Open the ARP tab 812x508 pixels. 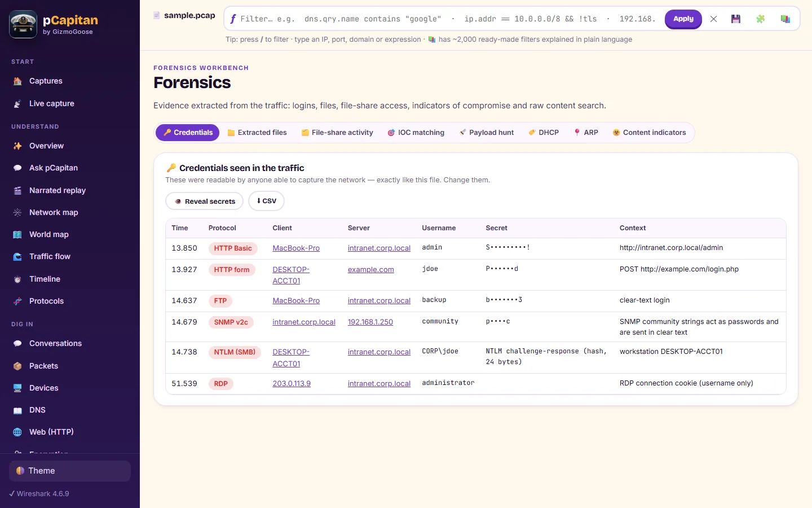pyautogui.click(x=586, y=133)
